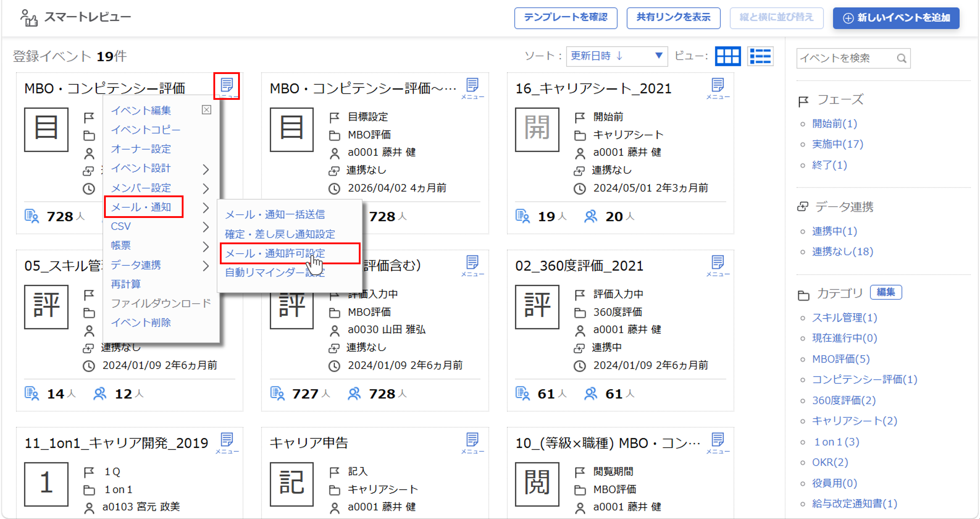Select メール・通知一括送信 in the submenu

pyautogui.click(x=275, y=215)
